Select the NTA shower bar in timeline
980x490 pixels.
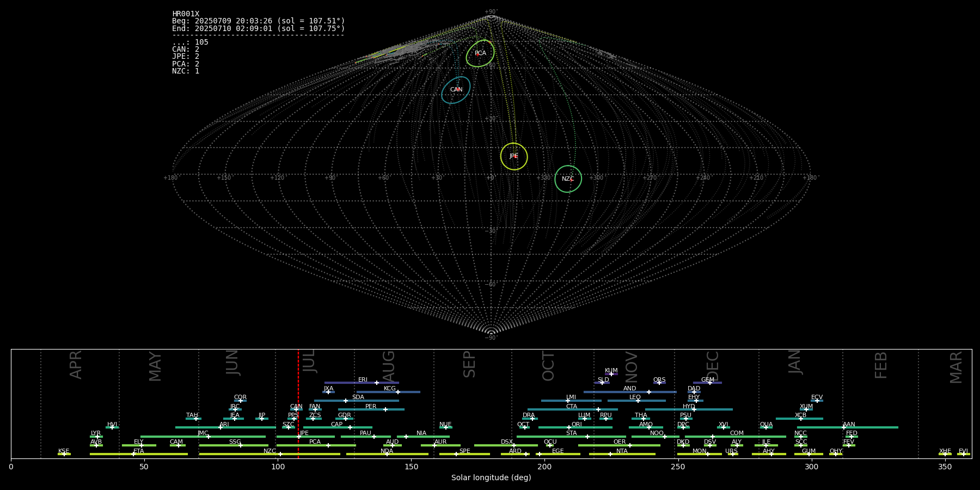(622, 454)
